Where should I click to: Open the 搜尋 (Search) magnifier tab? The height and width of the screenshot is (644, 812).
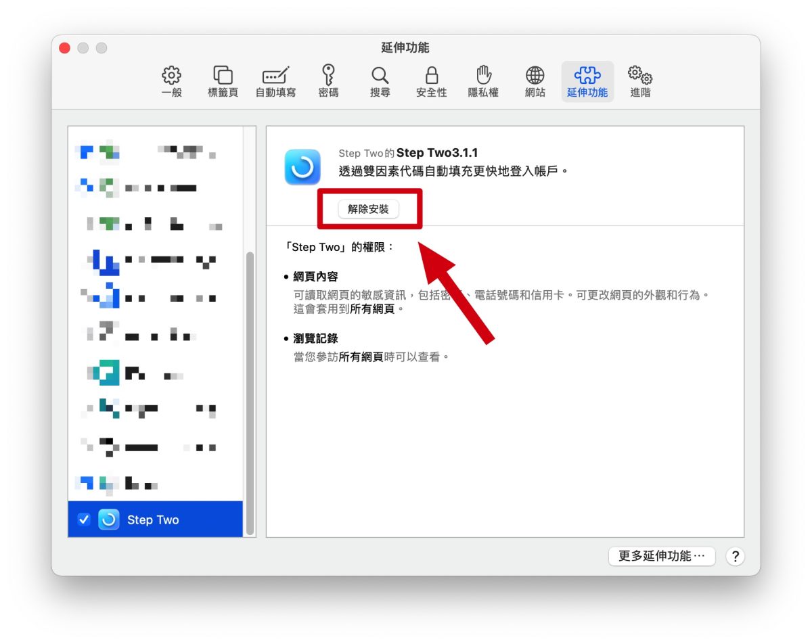pyautogui.click(x=380, y=82)
